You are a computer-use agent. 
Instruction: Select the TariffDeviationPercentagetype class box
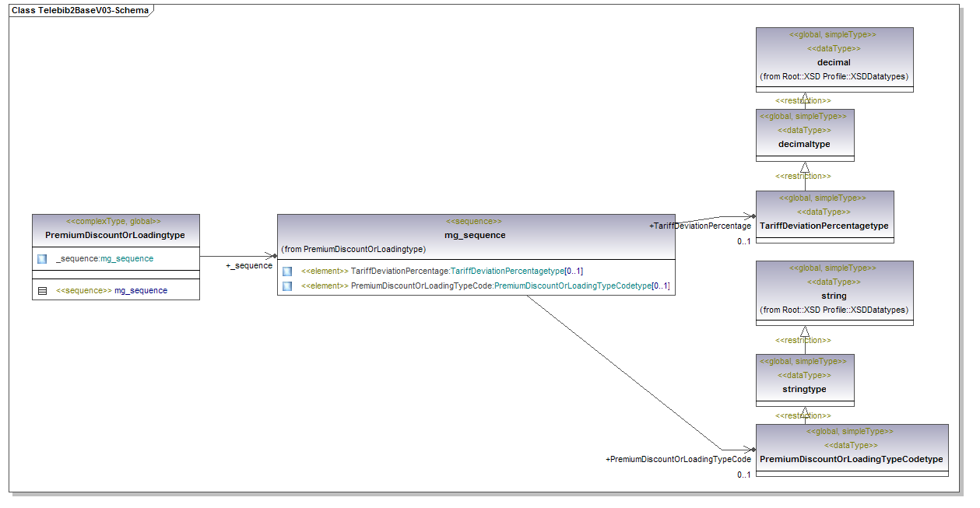[824, 226]
